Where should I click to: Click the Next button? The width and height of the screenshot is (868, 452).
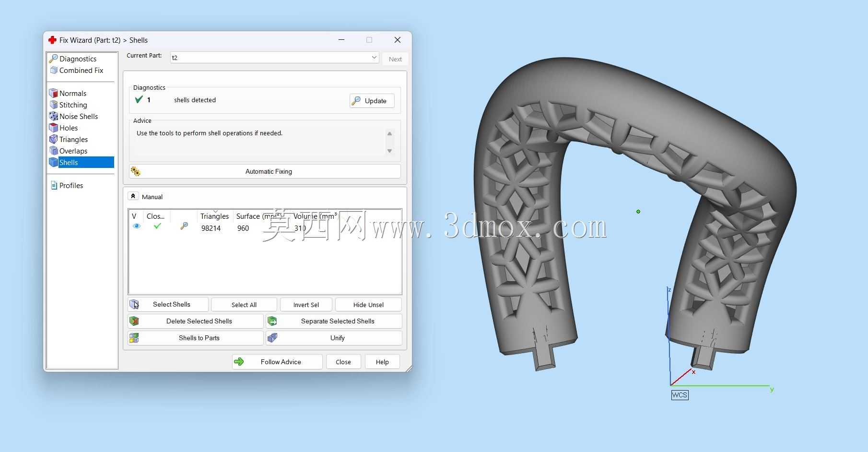coord(395,59)
